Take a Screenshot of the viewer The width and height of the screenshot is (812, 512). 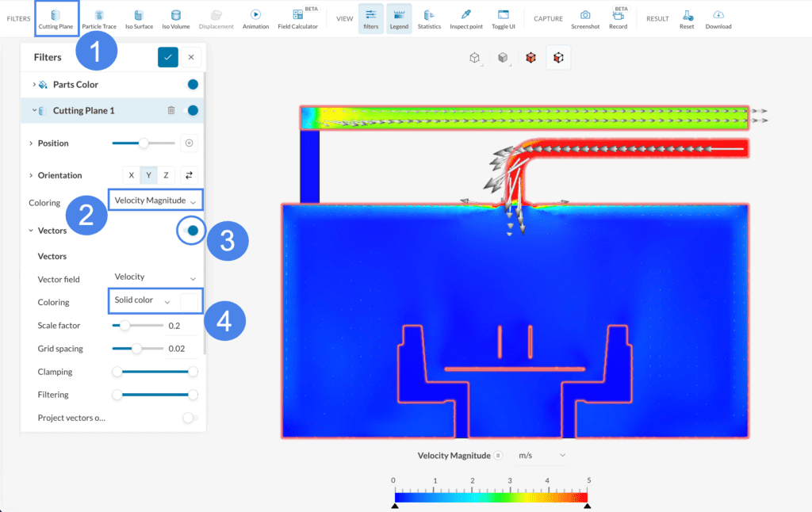[x=585, y=19]
